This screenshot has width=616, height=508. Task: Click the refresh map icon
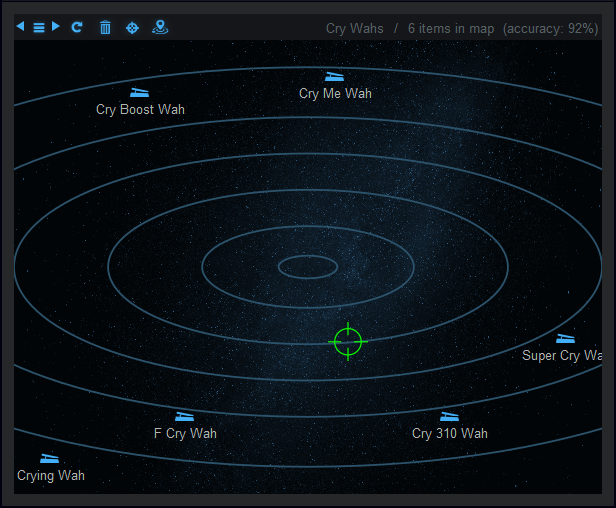(77, 27)
